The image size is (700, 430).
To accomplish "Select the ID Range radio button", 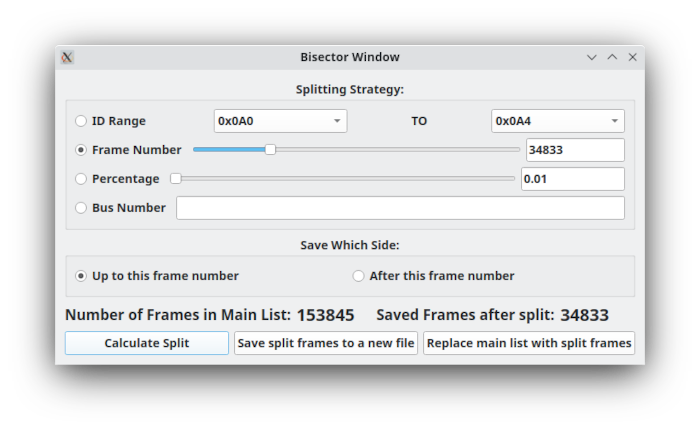I will coord(81,121).
